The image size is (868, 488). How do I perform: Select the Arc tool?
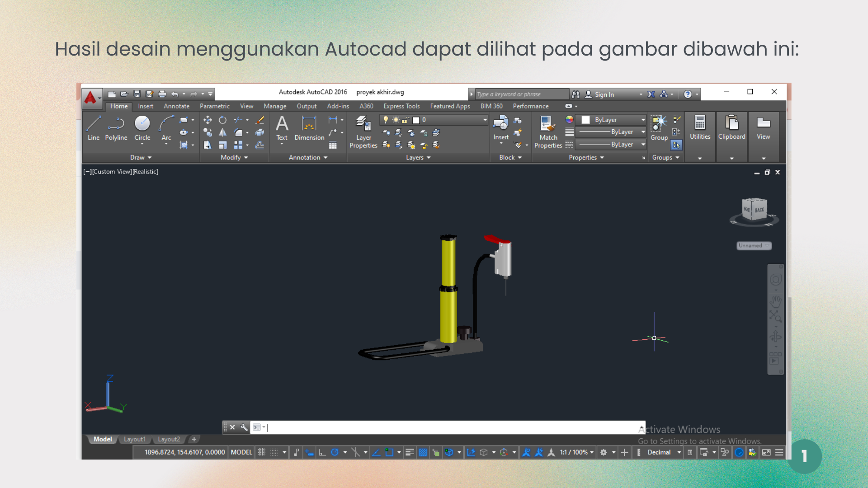pos(166,128)
